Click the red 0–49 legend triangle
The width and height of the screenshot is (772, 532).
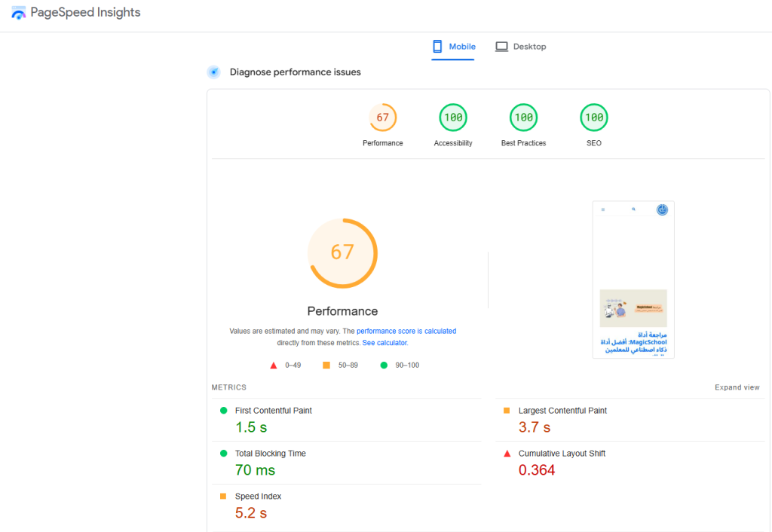point(274,365)
